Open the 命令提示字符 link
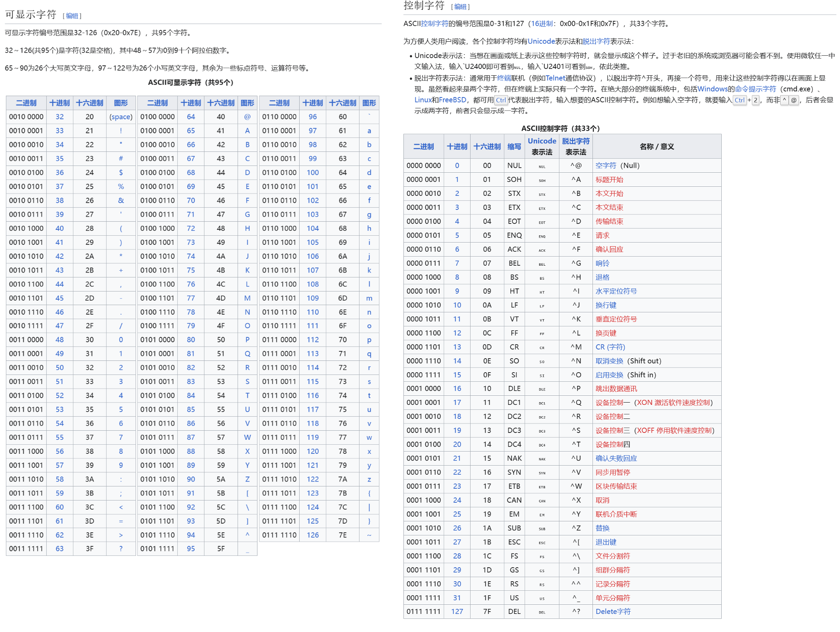 (755, 89)
